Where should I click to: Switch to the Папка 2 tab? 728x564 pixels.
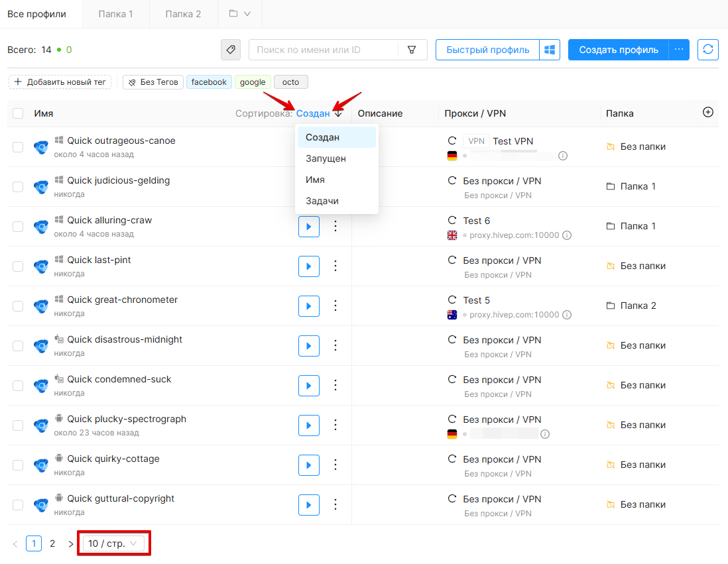184,14
